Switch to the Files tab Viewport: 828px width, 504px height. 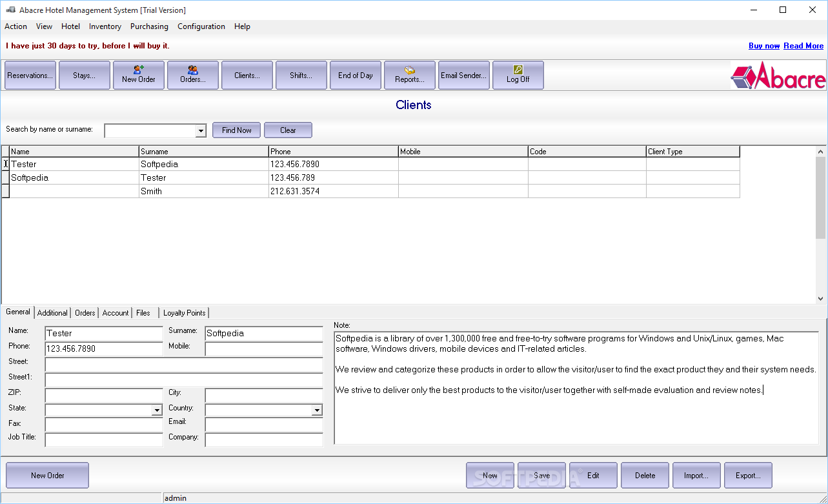pos(143,313)
